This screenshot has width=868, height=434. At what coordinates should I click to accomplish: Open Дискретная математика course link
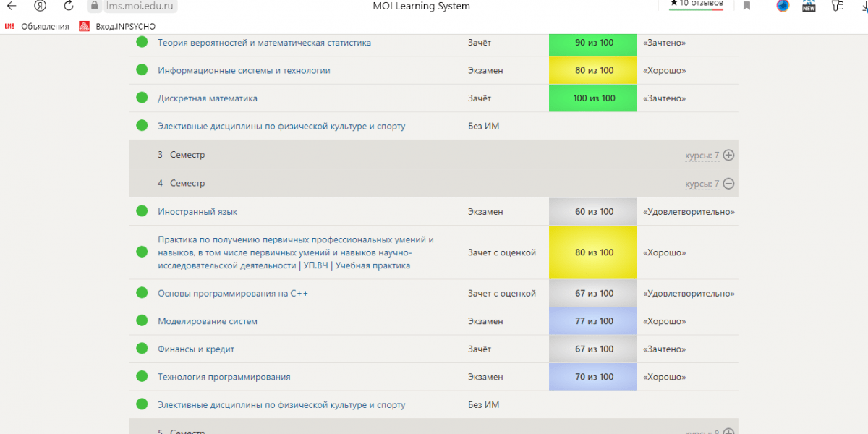pos(208,98)
